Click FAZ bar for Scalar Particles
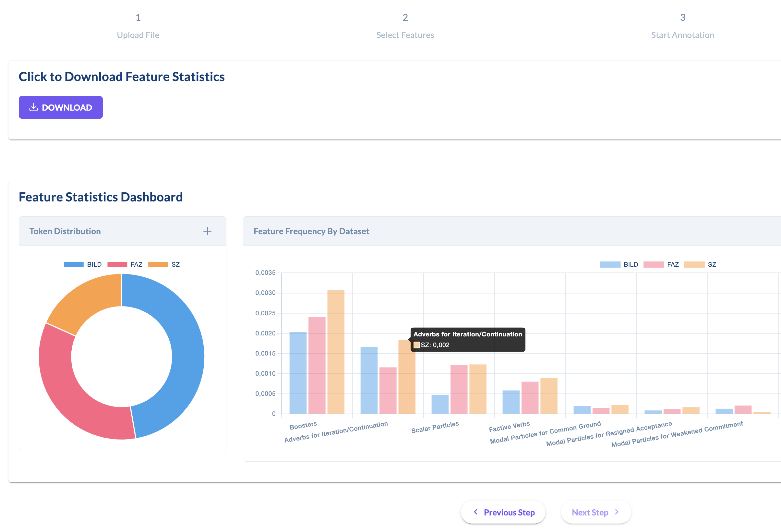 [459, 389]
